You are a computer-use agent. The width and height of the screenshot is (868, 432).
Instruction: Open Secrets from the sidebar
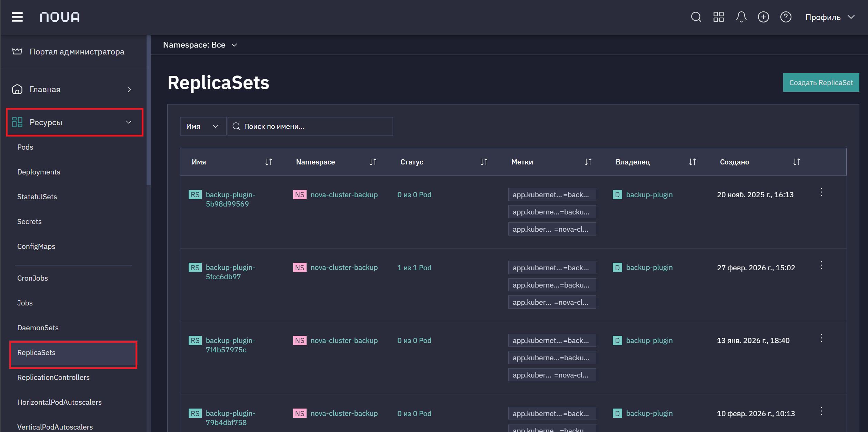[x=29, y=222]
